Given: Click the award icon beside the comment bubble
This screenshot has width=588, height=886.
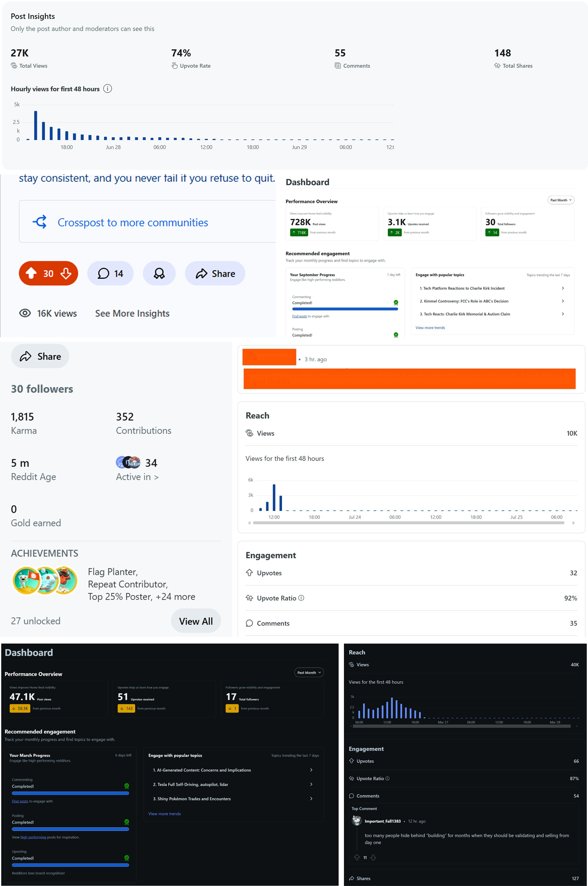Looking at the screenshot, I should (159, 273).
